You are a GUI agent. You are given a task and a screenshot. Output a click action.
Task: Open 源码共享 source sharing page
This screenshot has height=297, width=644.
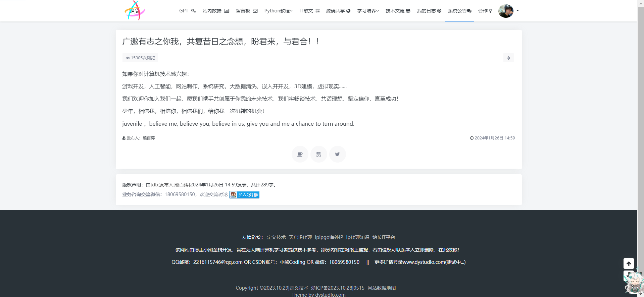[x=338, y=11]
